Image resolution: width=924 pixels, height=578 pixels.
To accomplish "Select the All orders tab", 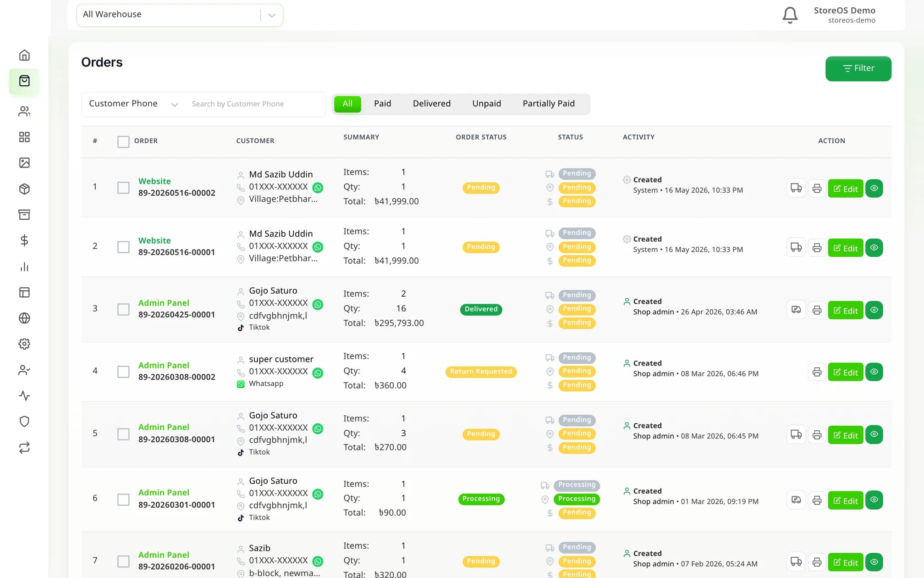I will click(x=347, y=104).
